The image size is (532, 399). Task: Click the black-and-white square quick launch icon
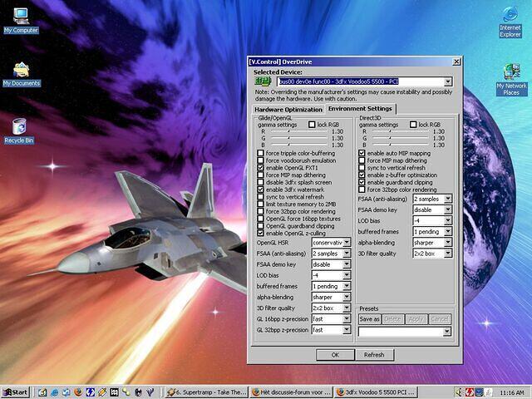coord(114,392)
